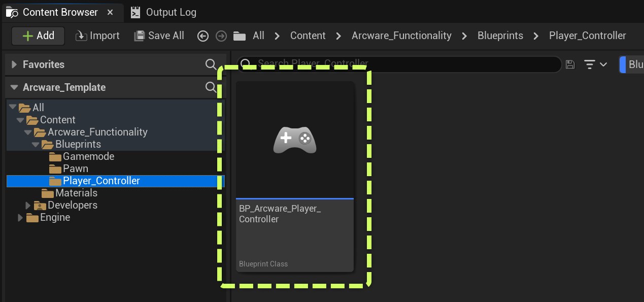
Task: Click the search icon in Arcware_Template header
Action: [x=211, y=87]
